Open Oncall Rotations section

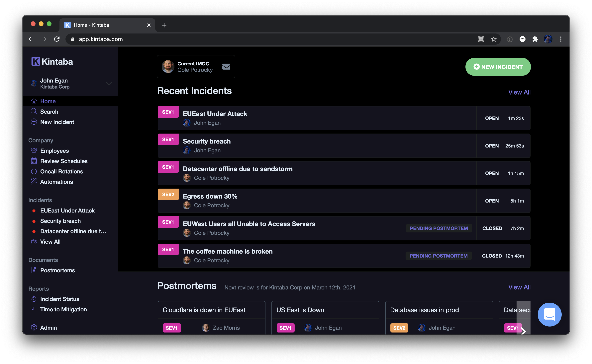[61, 171]
